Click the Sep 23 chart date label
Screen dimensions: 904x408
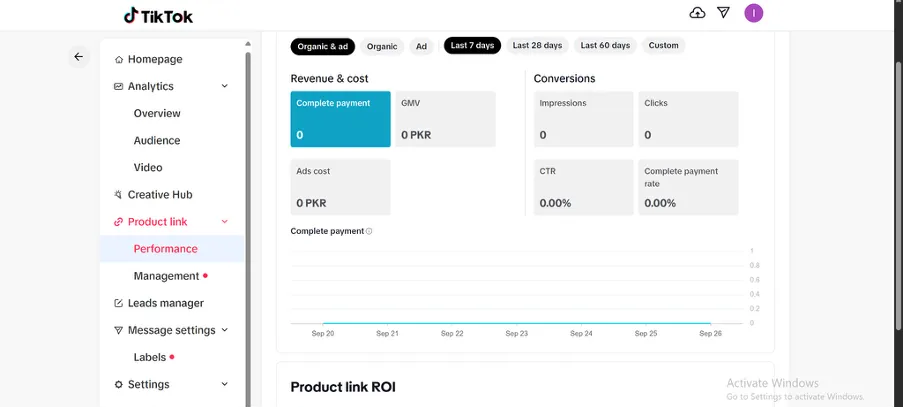[x=517, y=334]
